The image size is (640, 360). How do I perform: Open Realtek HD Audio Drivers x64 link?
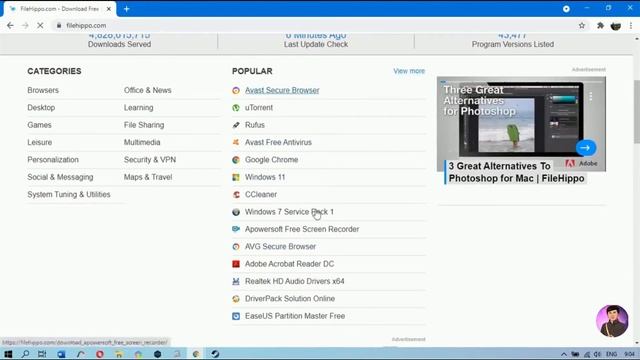[295, 281]
